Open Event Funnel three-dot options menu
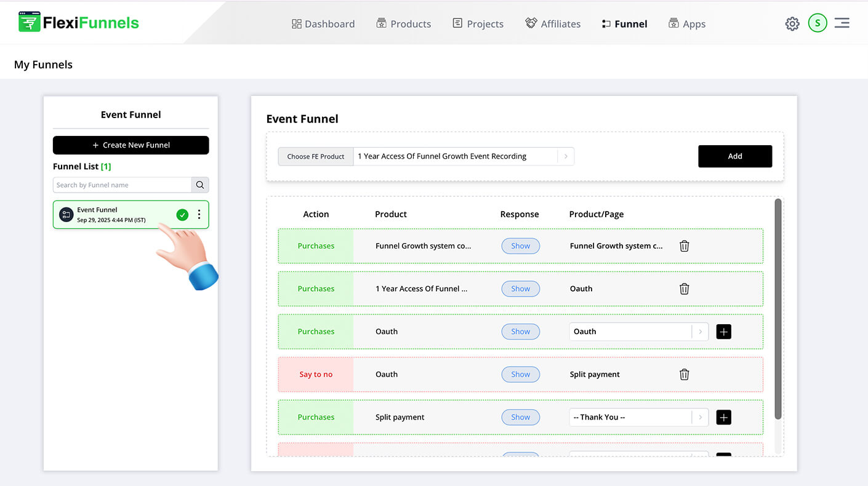Viewport: 868px width, 486px height. pos(199,215)
